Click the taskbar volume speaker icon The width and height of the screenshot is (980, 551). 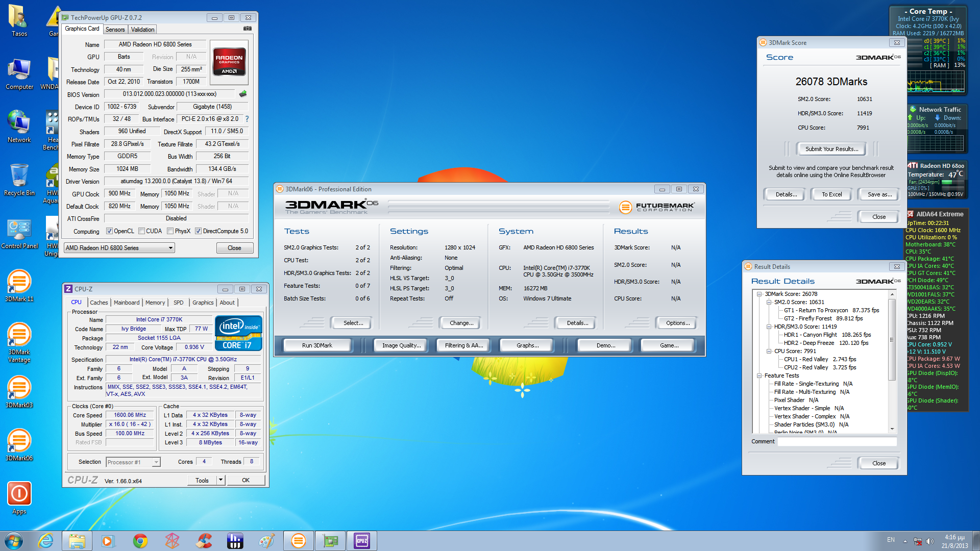point(929,541)
